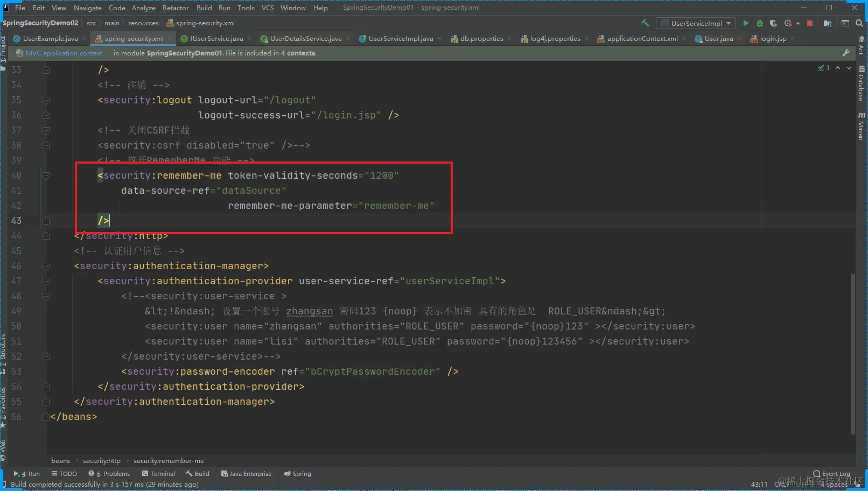The width and height of the screenshot is (868, 491).
Task: Open the Ant tool window
Action: 862,45
